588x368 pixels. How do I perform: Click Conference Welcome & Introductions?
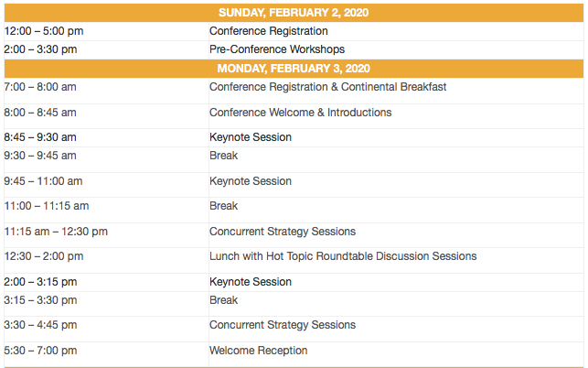tap(300, 113)
